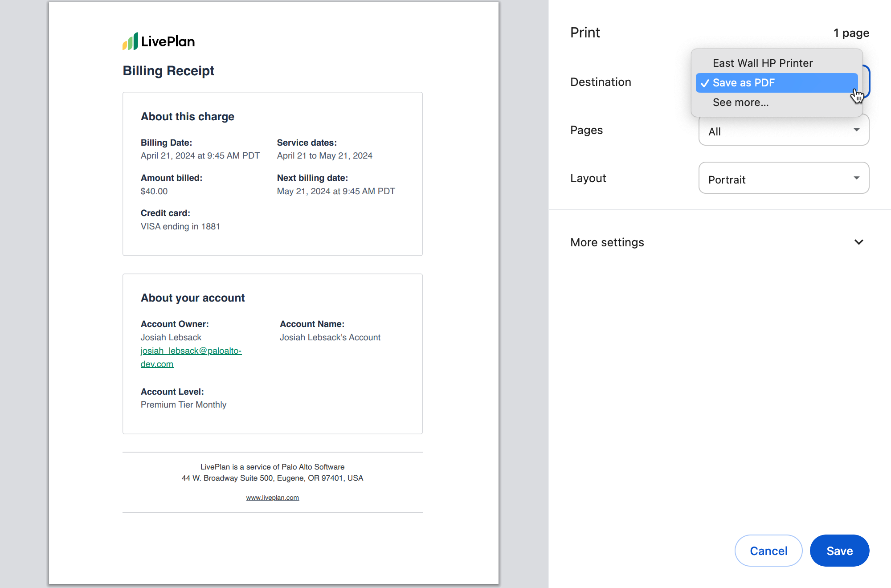
Task: Open the Pages dropdown showing All
Action: coord(783,131)
